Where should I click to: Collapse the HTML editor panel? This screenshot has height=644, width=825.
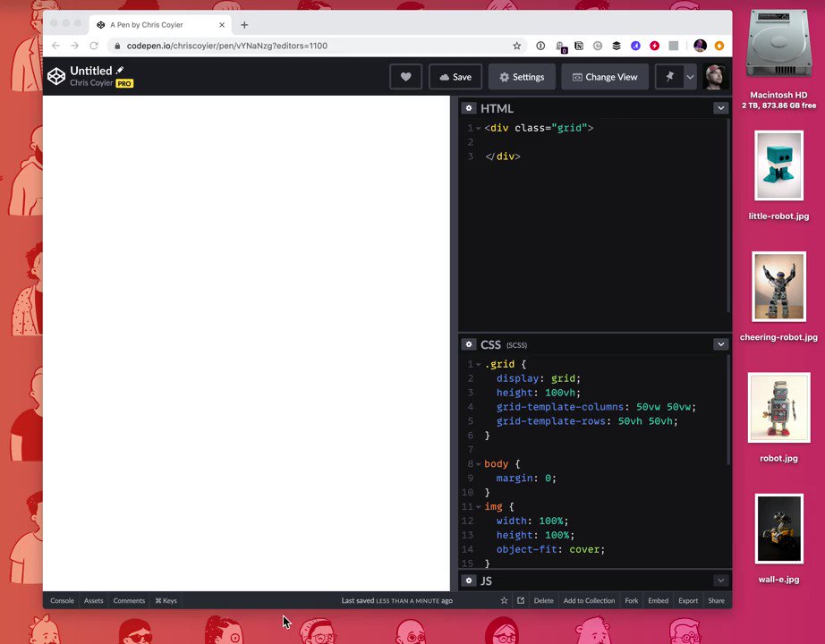pos(720,107)
